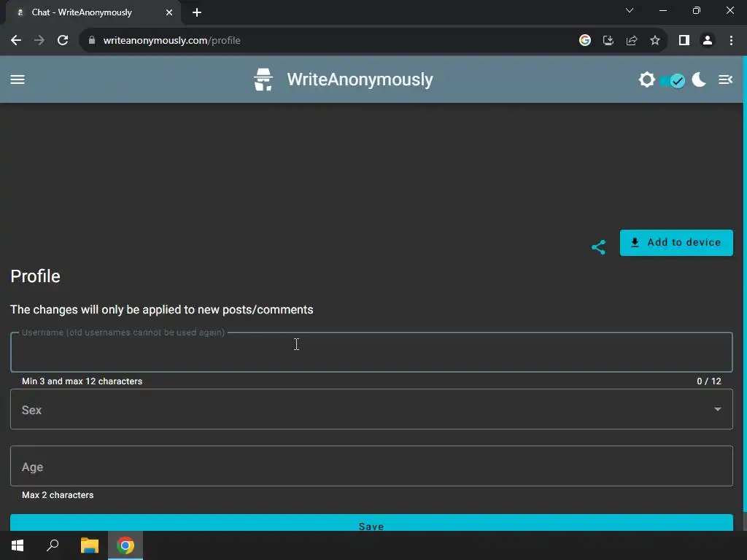Go back to the previous page
This screenshot has width=747, height=560.
click(x=16, y=41)
